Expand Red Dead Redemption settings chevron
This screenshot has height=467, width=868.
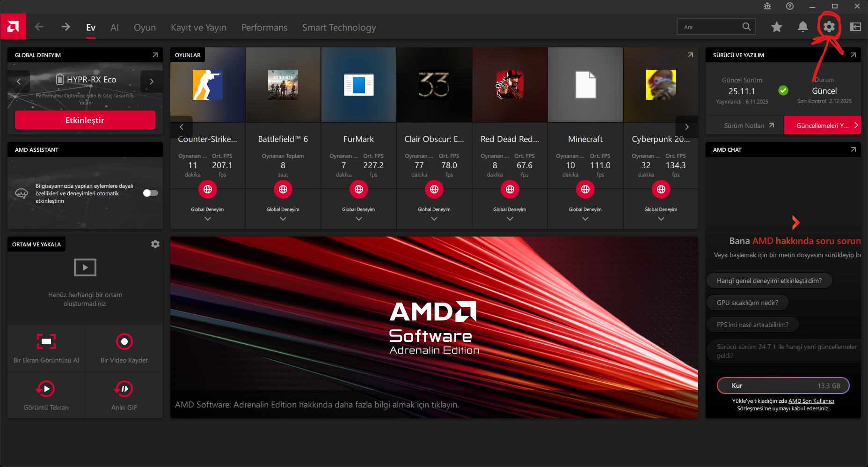[x=510, y=219]
